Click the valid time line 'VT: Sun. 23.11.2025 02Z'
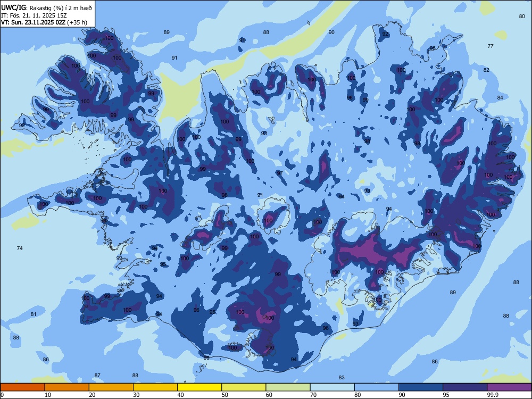This screenshot has width=532, height=399. [33, 22]
